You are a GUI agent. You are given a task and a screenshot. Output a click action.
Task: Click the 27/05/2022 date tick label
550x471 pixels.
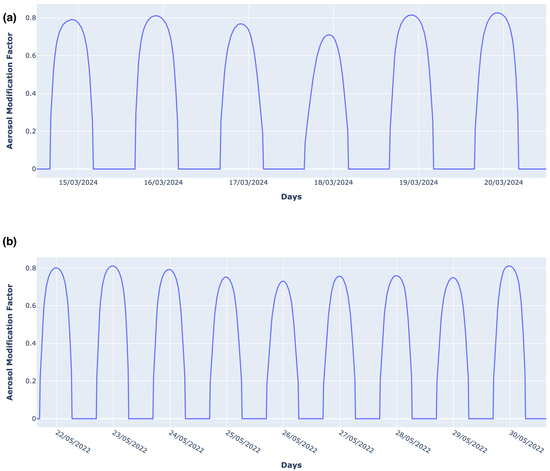(357, 442)
